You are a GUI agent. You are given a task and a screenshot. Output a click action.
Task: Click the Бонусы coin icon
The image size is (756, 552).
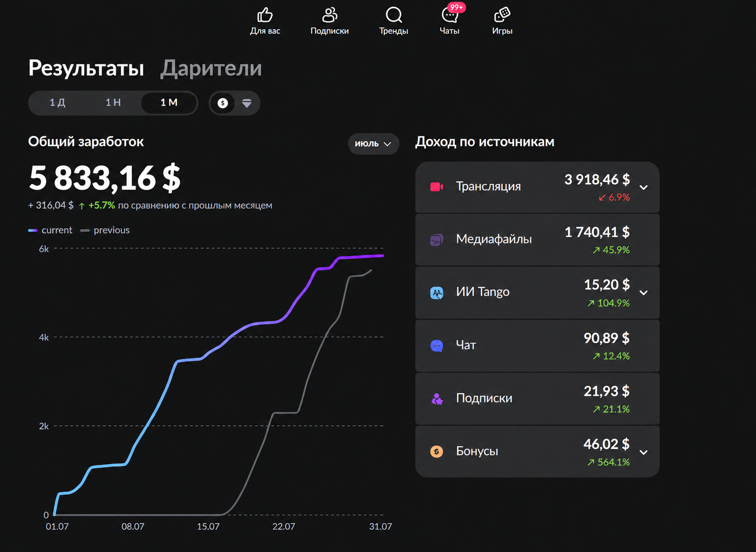coord(437,452)
